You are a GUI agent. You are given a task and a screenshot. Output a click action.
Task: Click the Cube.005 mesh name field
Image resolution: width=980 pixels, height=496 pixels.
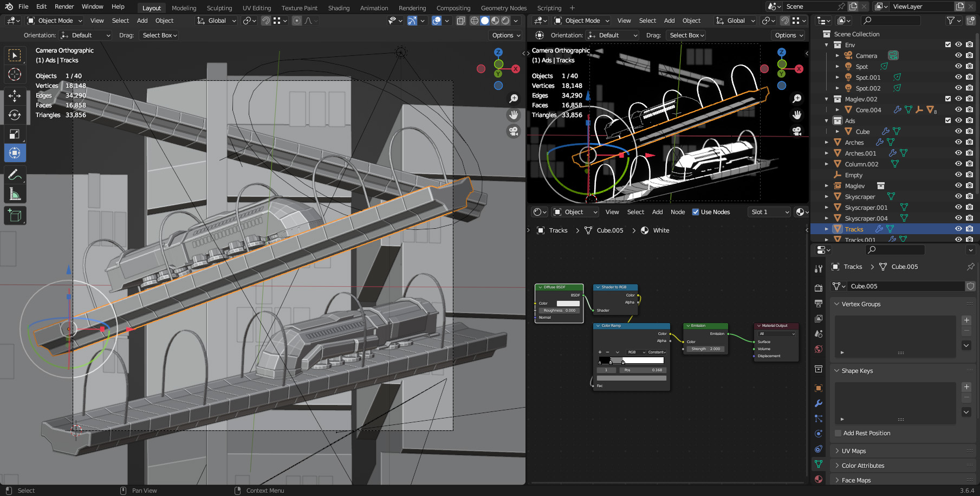906,286
